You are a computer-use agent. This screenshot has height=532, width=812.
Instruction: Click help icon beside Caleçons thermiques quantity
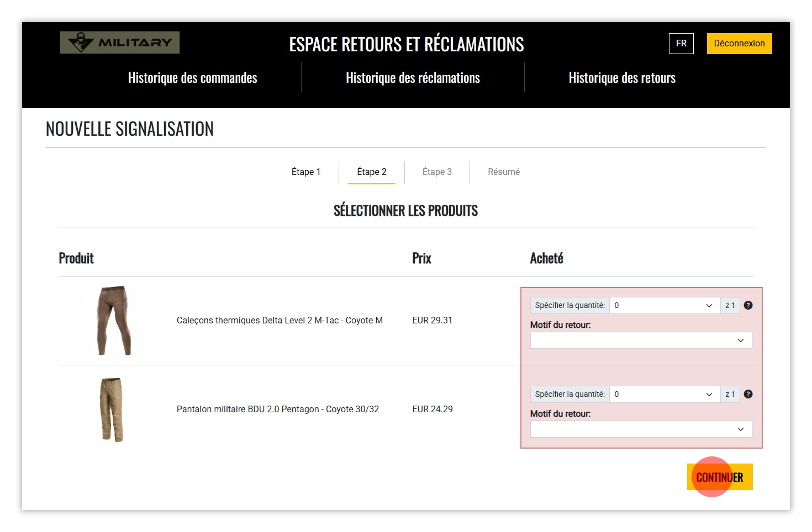[x=748, y=305]
